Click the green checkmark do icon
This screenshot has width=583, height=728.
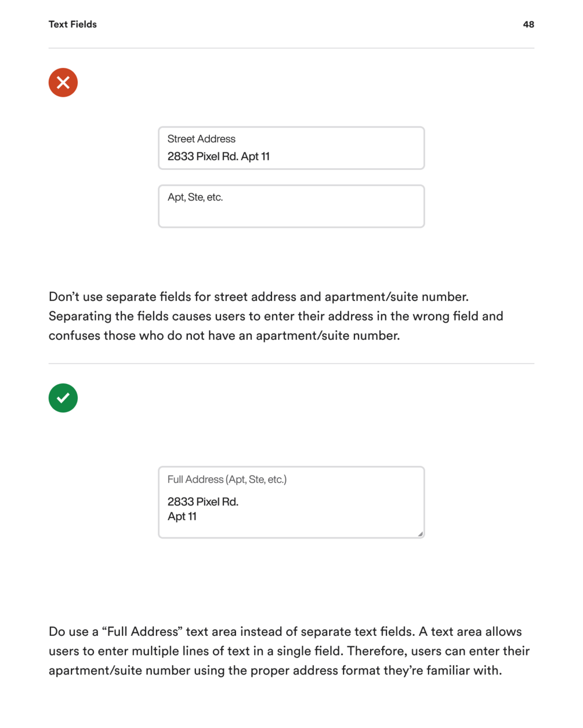[63, 398]
